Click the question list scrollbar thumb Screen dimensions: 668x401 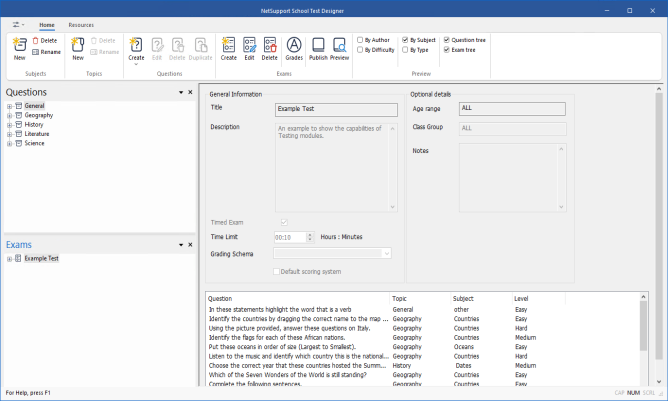[x=643, y=326]
